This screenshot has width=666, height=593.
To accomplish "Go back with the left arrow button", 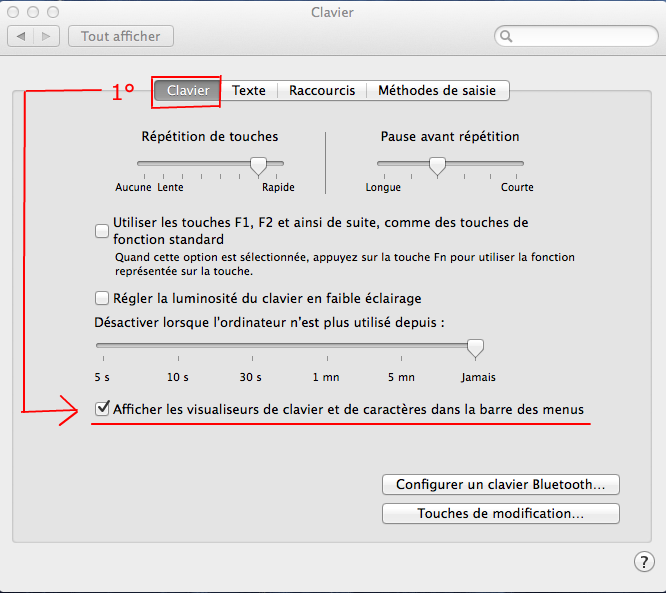I will click(x=20, y=37).
